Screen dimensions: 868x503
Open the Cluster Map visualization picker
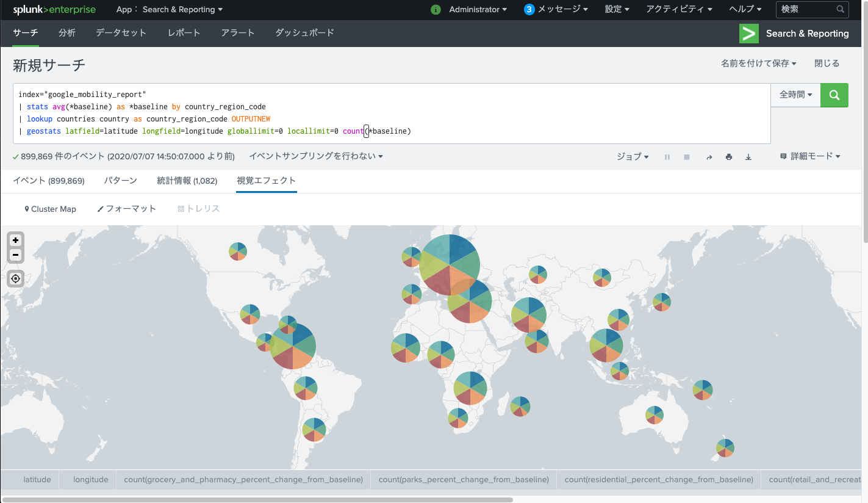pos(50,209)
